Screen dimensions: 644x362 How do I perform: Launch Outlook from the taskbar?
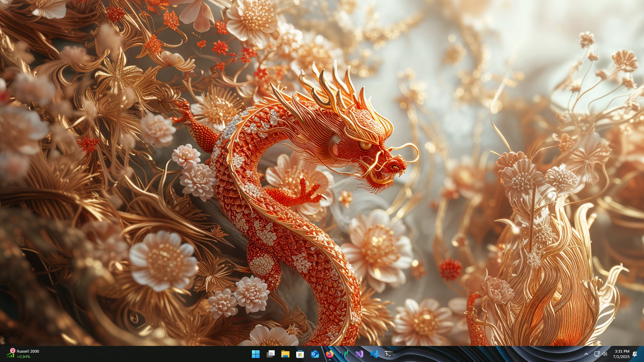click(x=315, y=354)
